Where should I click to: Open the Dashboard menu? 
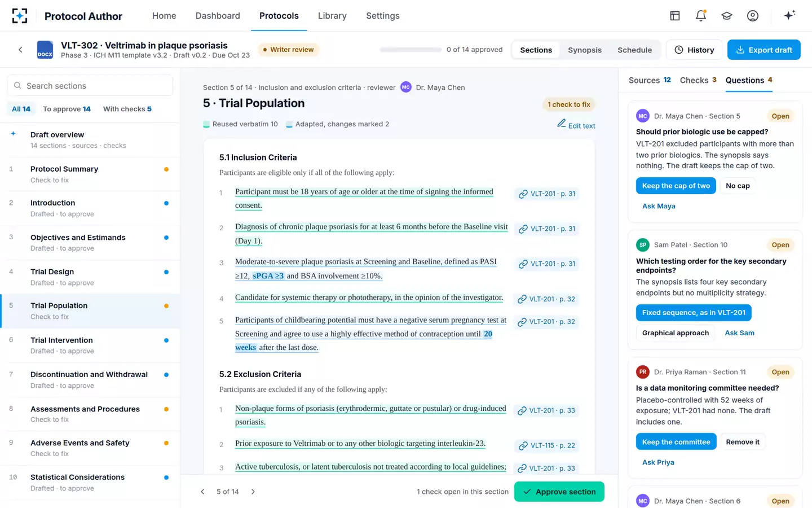tap(218, 16)
